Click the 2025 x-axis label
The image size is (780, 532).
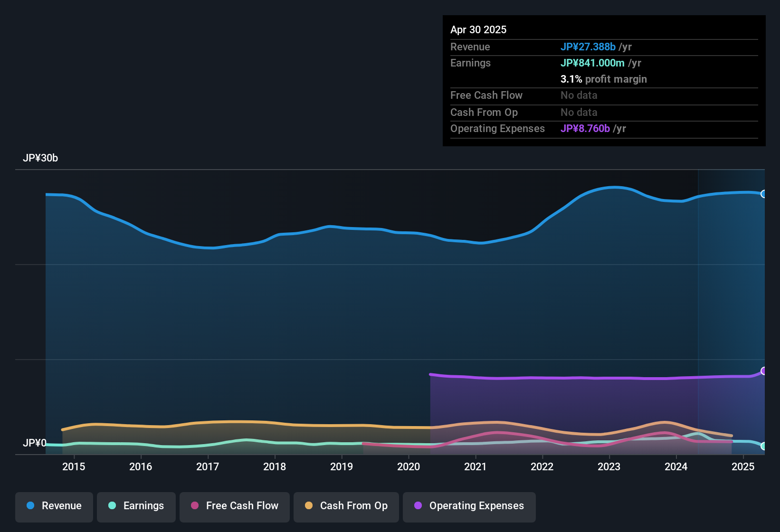pos(743,467)
